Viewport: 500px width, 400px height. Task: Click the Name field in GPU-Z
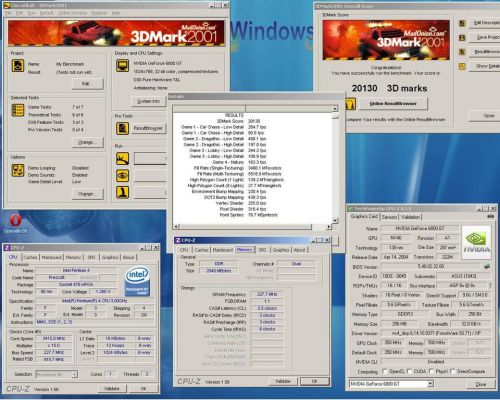420,229
